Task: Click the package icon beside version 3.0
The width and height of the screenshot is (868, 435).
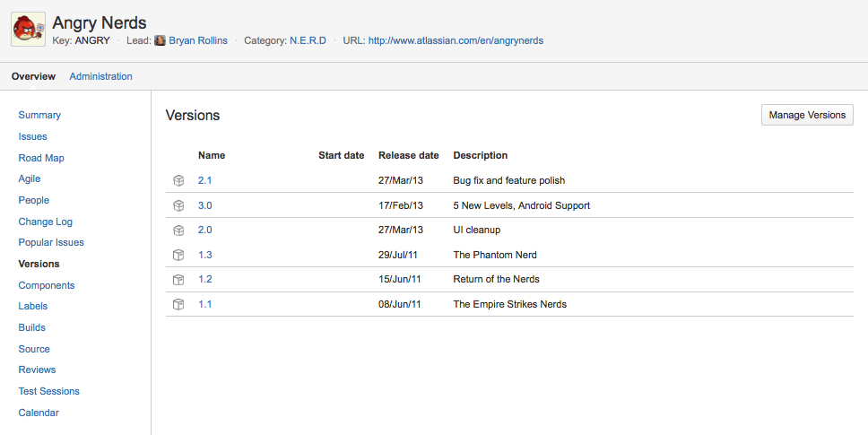Action: (178, 205)
